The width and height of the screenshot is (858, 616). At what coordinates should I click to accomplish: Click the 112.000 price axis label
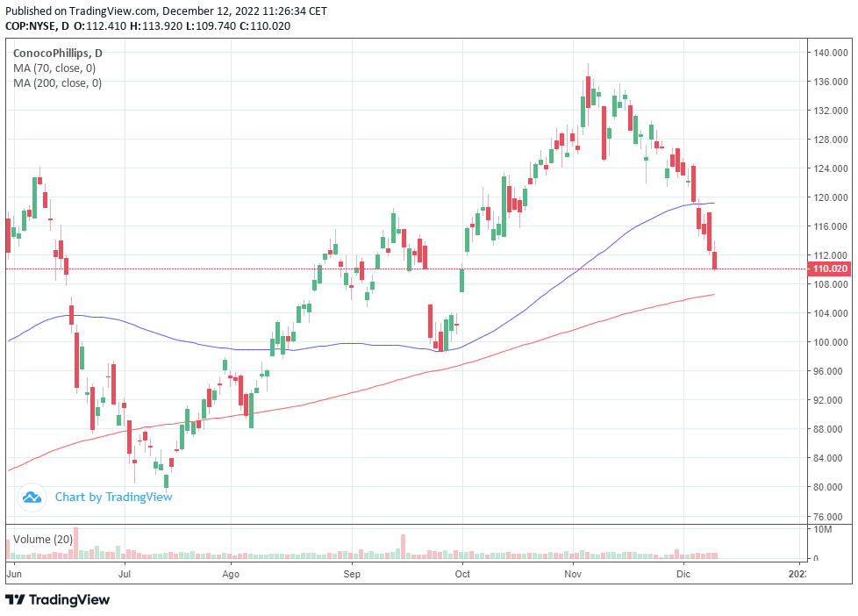point(831,255)
